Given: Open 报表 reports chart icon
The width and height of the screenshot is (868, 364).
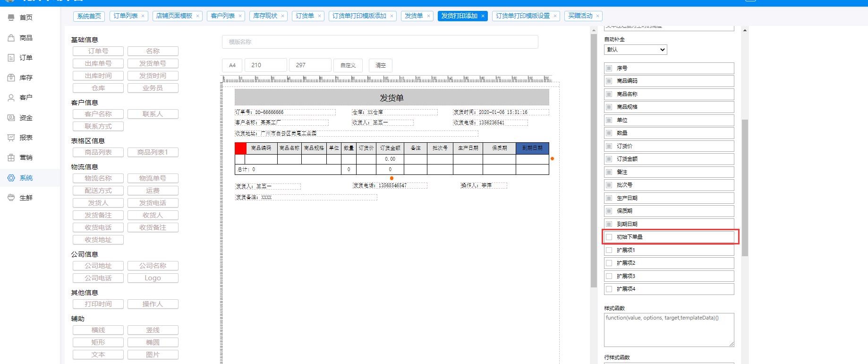Looking at the screenshot, I should click(11, 138).
